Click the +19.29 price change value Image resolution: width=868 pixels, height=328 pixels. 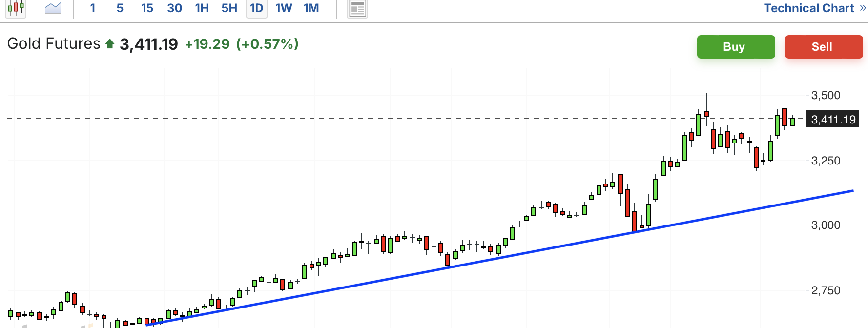pyautogui.click(x=207, y=44)
